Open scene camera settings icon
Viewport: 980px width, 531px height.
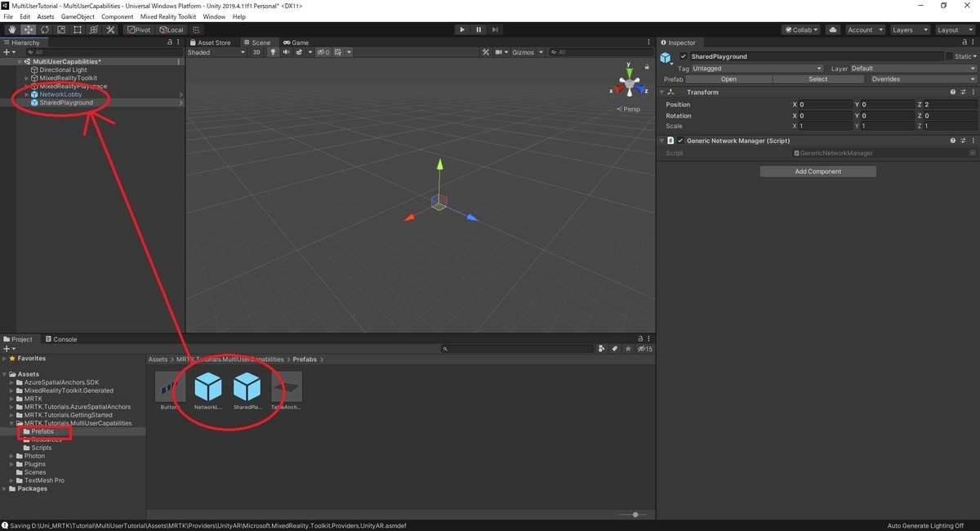499,52
